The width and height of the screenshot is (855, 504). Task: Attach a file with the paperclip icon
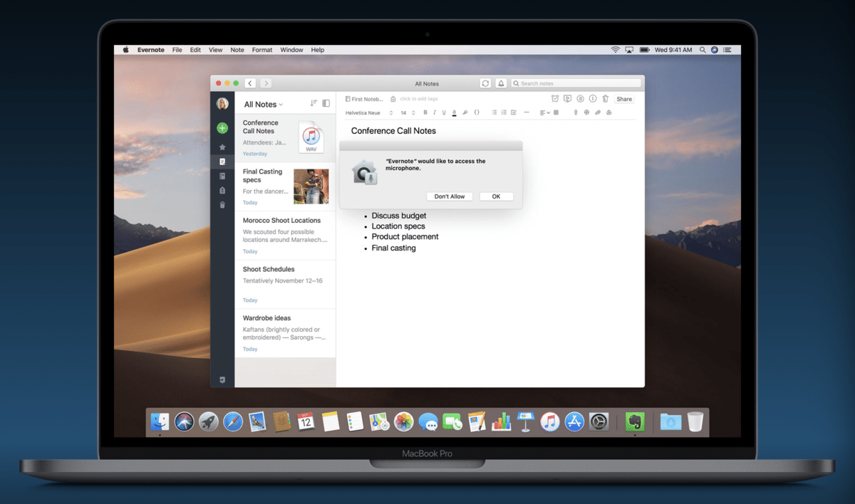(597, 112)
